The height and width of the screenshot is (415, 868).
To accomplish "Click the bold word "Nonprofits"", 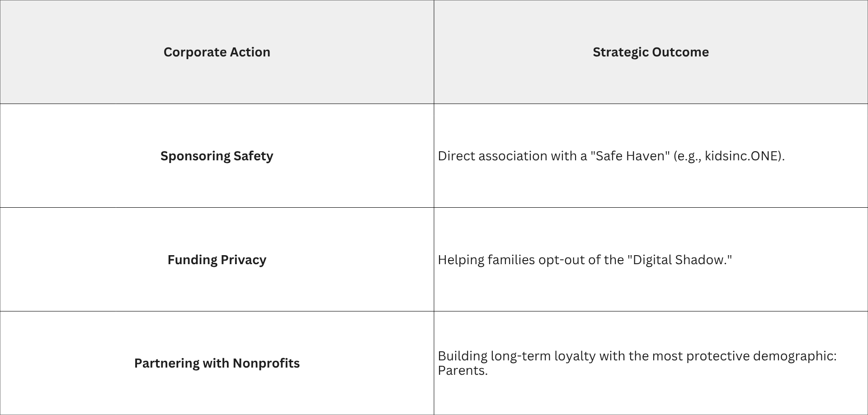I will (x=266, y=363).
